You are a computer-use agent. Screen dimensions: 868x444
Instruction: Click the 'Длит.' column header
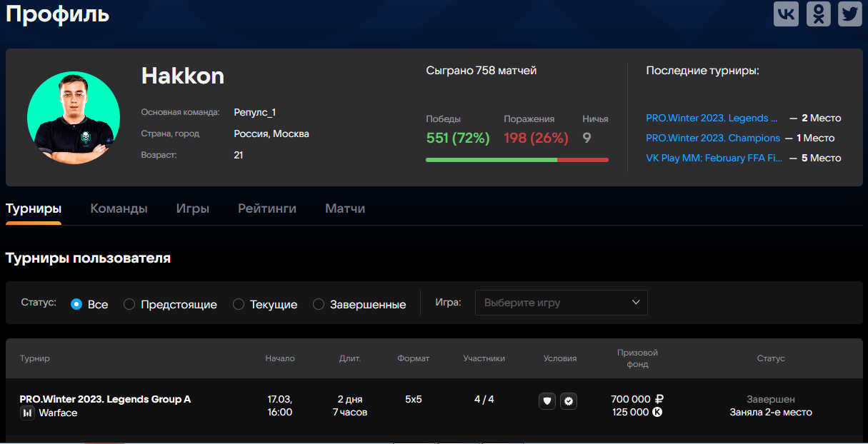[350, 358]
